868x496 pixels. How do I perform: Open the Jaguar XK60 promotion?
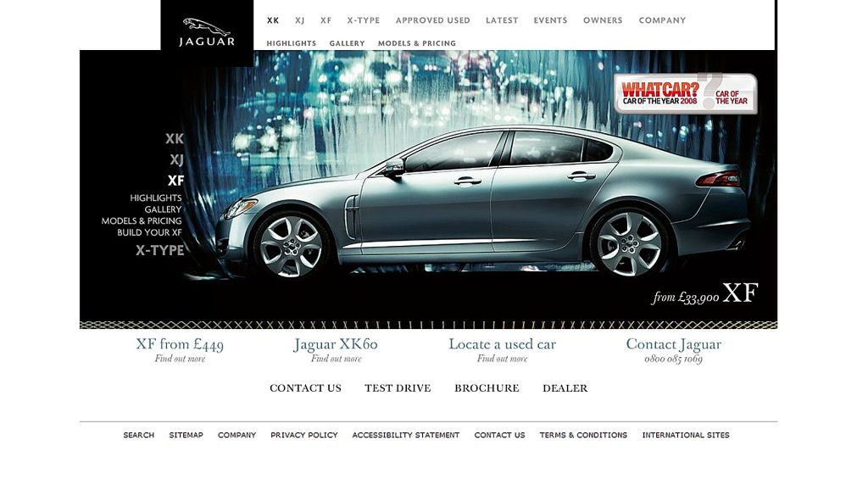click(x=336, y=345)
